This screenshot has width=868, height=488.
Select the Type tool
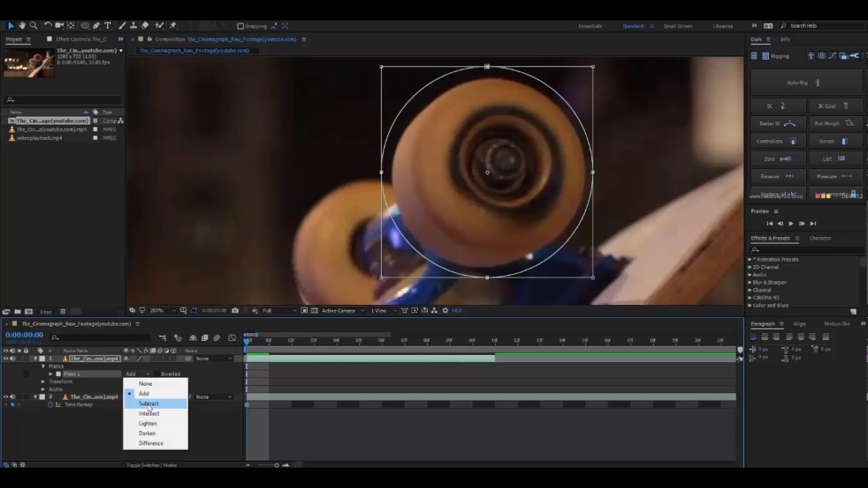pos(107,26)
